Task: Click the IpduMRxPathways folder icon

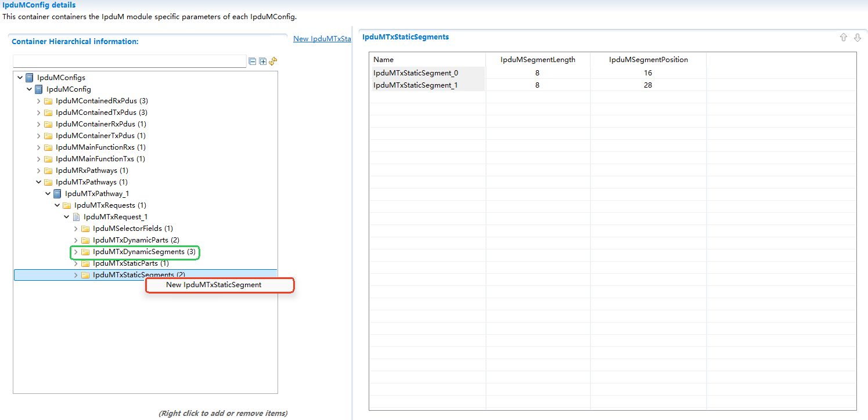Action: point(48,171)
